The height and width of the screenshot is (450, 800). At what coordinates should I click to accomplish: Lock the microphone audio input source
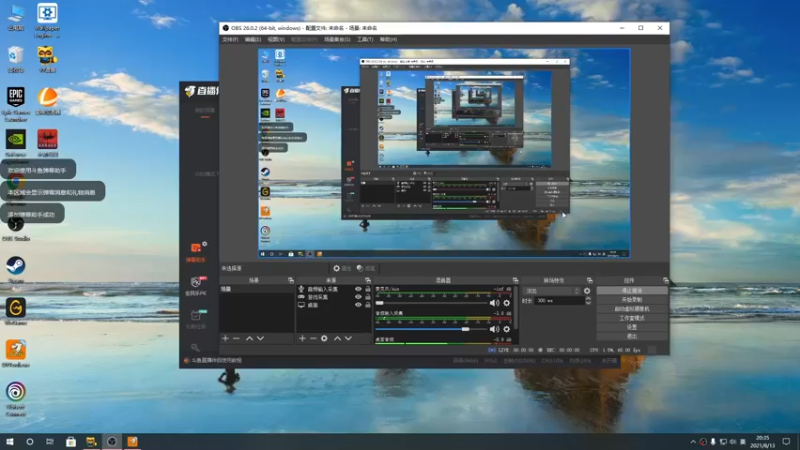[367, 289]
